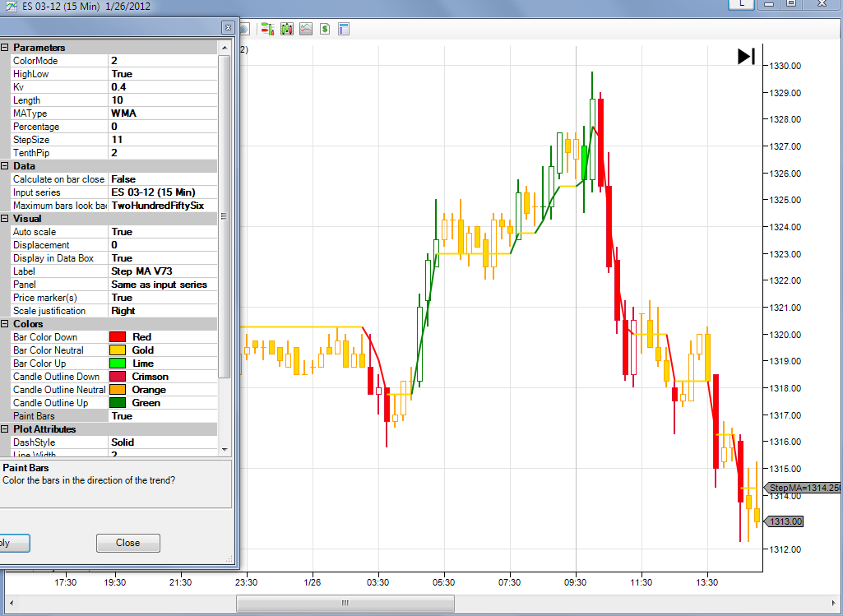Collapse the Plot Attributes section
843x616 pixels.
(5, 429)
